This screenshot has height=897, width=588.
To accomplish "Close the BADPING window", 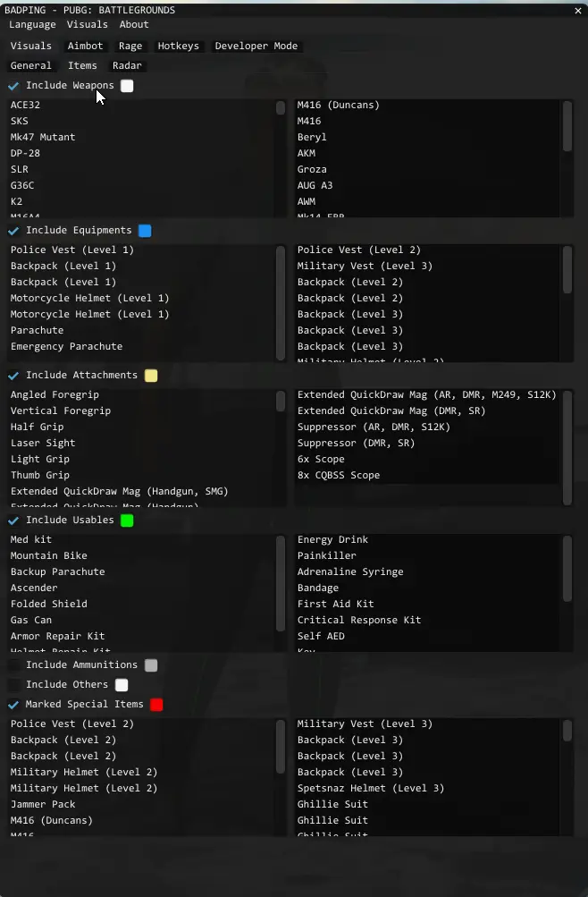I will click(577, 11).
